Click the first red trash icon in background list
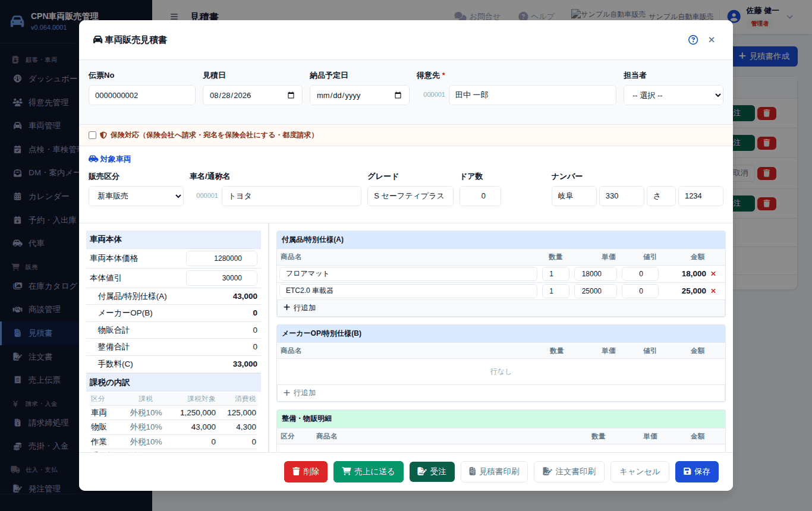 pyautogui.click(x=767, y=113)
